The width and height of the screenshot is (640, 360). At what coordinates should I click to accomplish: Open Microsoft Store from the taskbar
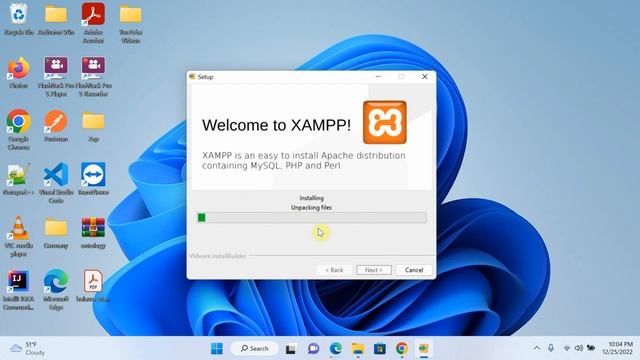380,349
